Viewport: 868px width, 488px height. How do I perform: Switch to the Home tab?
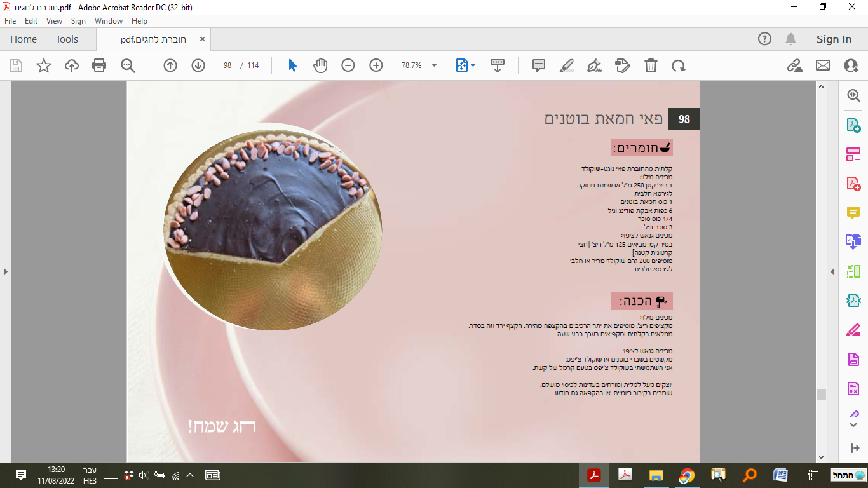pos(24,39)
